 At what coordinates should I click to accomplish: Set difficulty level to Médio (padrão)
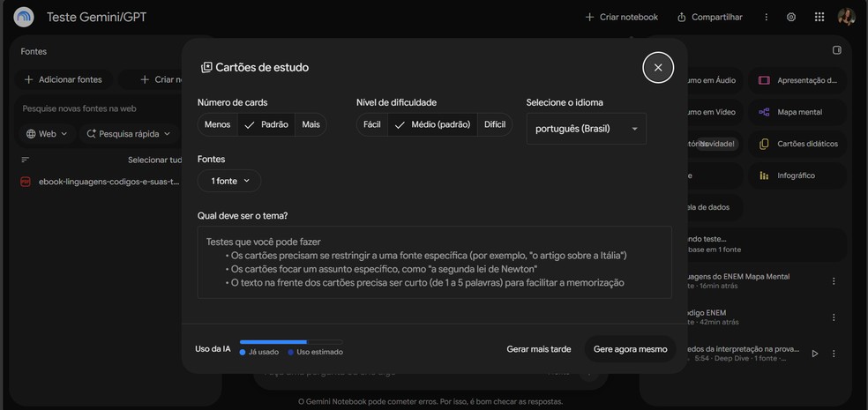[x=432, y=124]
